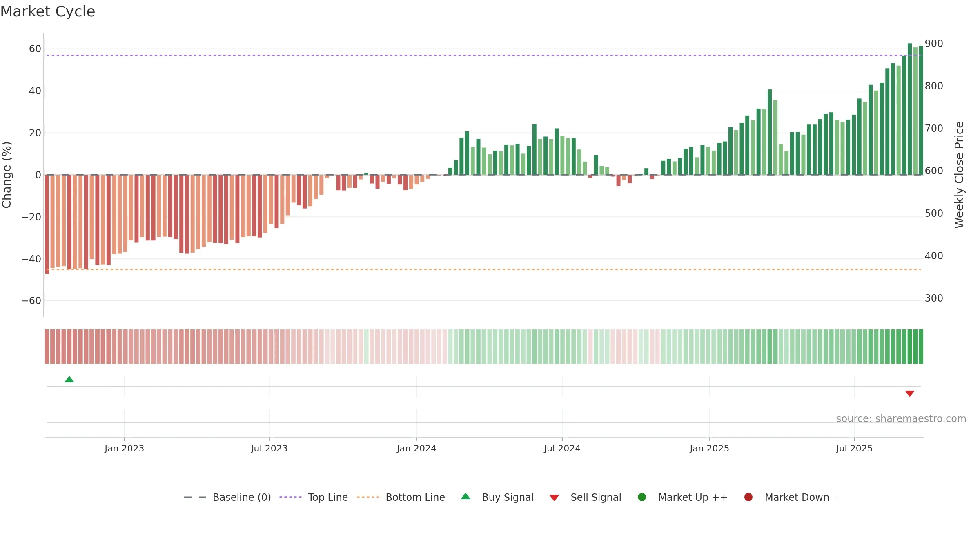Click the Jul 2023 x-axis label
980x551 pixels.
(x=269, y=449)
